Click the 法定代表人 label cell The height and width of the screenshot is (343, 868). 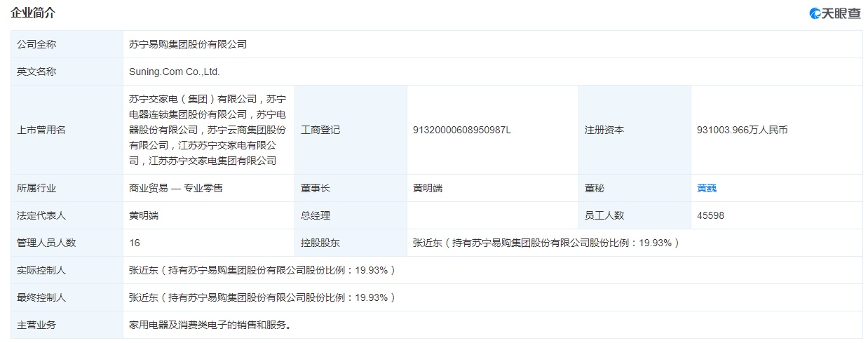tap(67, 215)
